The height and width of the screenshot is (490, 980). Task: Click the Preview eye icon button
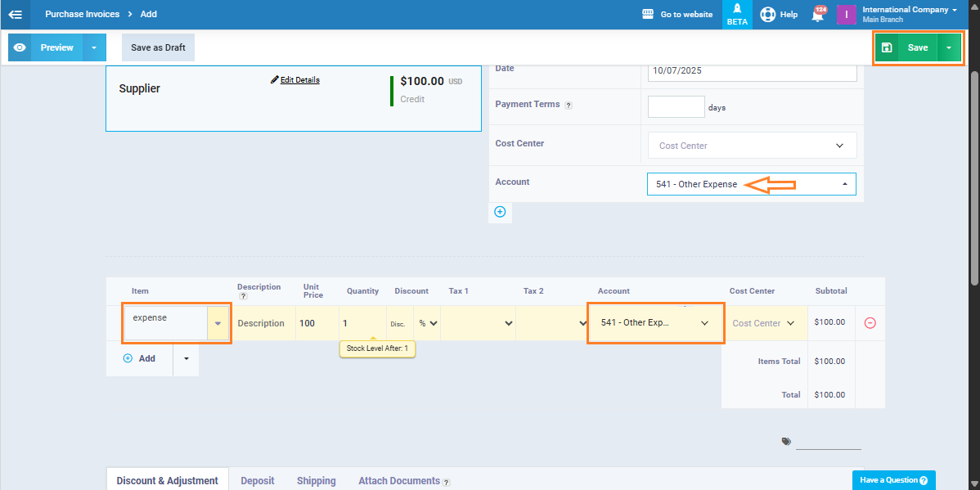tap(20, 47)
